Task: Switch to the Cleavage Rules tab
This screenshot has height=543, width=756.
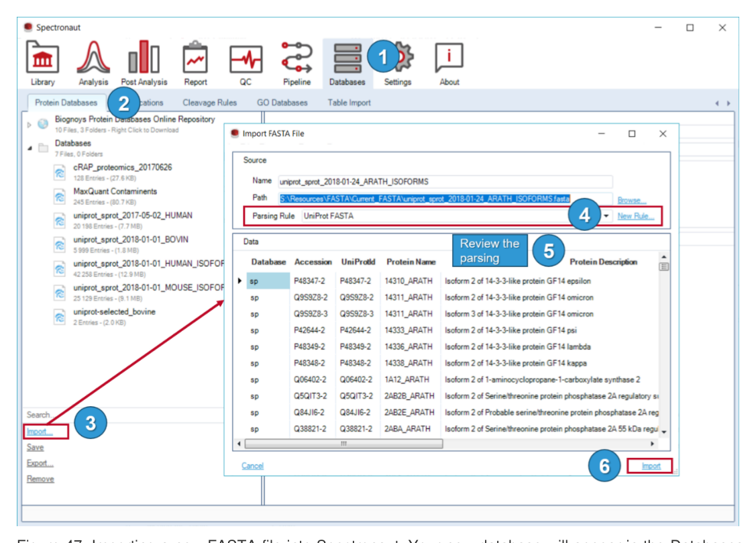Action: click(210, 103)
